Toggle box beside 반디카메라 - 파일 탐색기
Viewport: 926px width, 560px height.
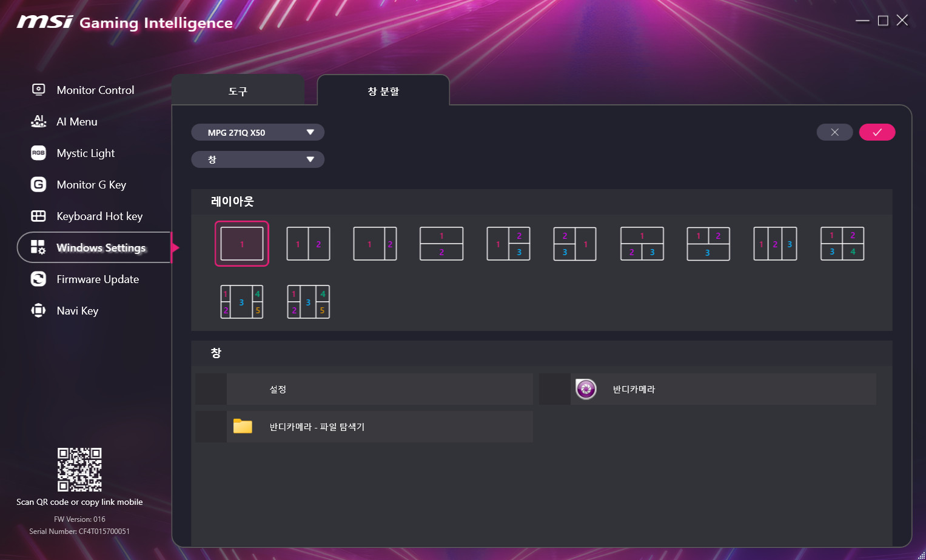211,427
